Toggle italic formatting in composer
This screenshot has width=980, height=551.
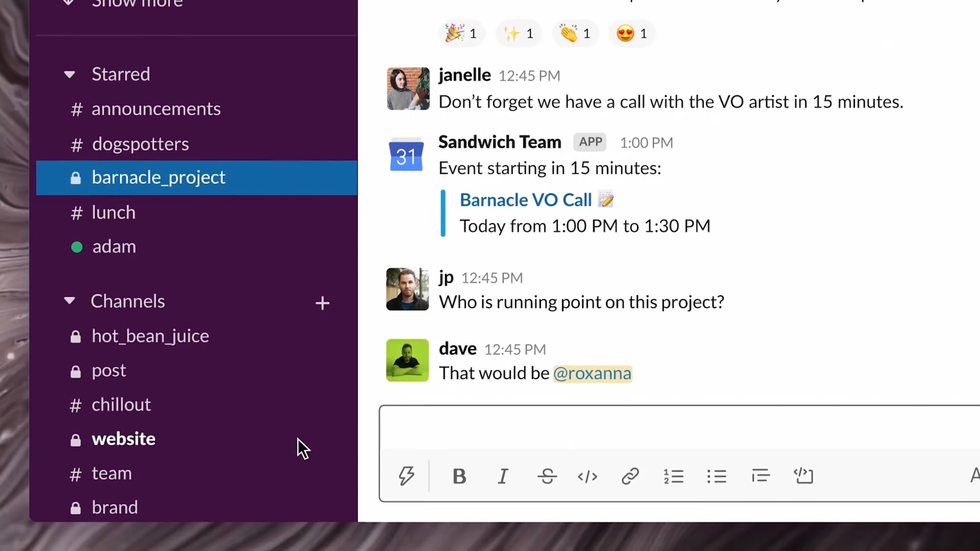(503, 476)
